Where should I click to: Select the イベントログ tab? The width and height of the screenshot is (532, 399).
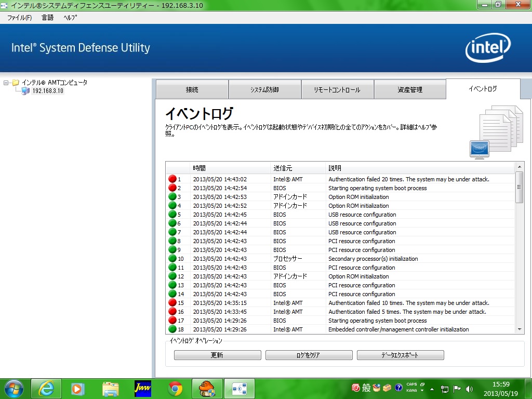(x=483, y=89)
